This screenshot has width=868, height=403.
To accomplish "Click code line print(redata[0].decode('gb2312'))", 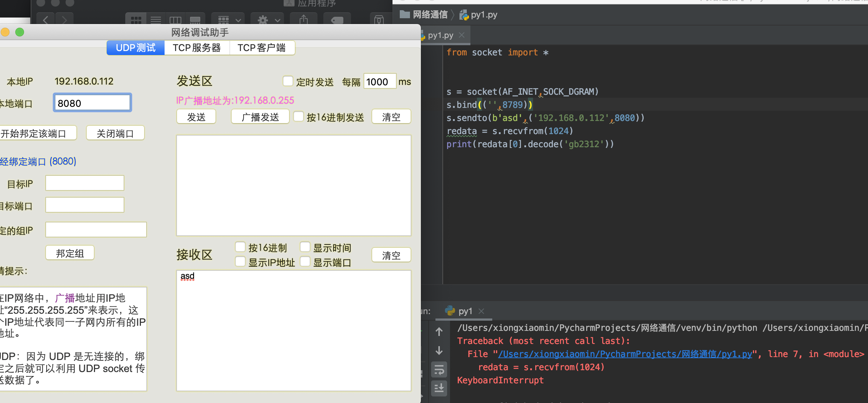I will tap(530, 144).
